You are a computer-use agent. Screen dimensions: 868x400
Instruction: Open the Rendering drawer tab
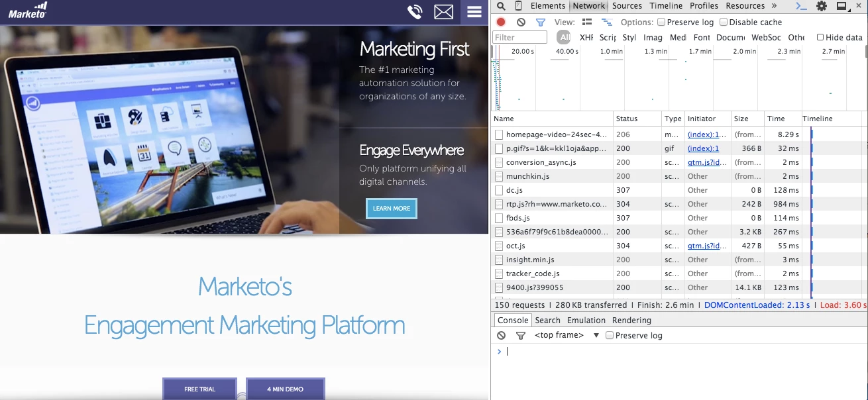[x=631, y=320]
